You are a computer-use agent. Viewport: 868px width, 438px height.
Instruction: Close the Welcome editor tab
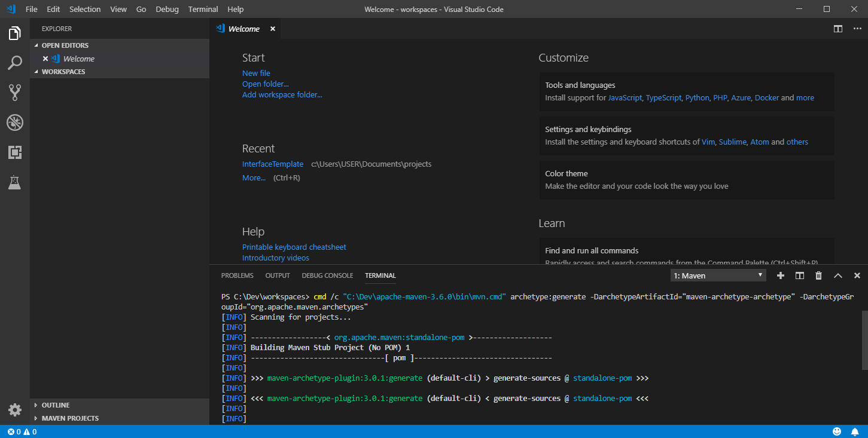[x=273, y=29]
